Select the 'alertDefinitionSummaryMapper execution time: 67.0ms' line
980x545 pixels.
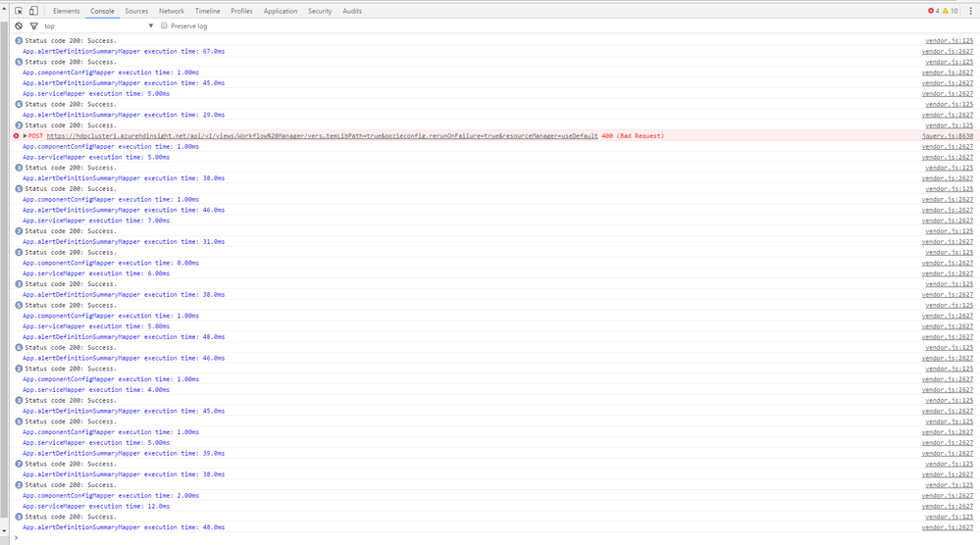124,51
